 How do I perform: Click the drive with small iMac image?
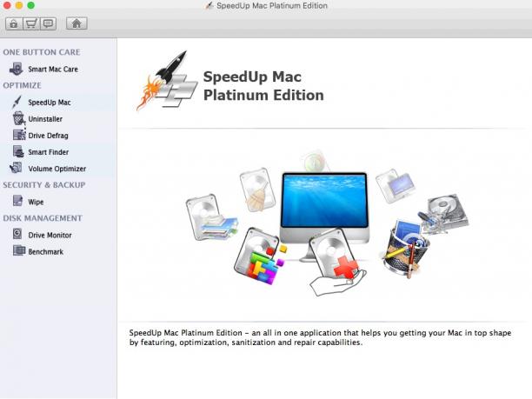coord(395,185)
